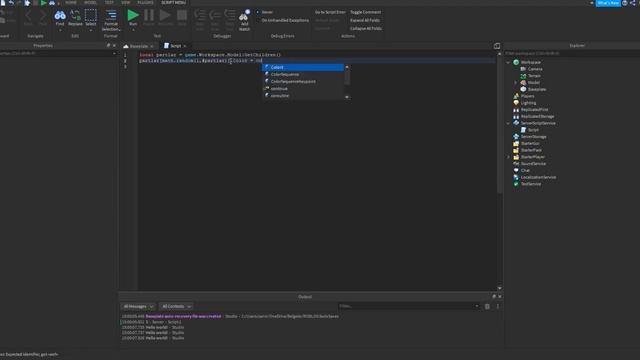This screenshot has height=360, width=640.
Task: Click the Step Into debugger icon
Action: 200,16
